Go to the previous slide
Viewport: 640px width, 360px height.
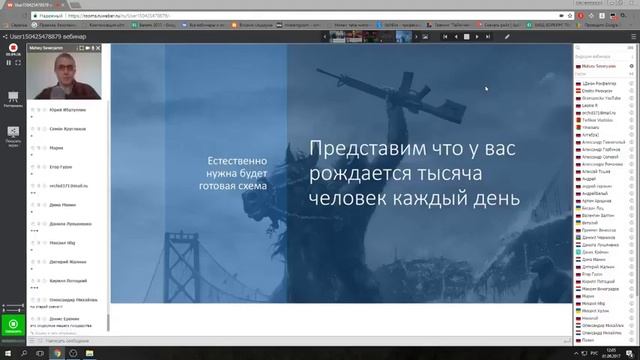click(x=456, y=37)
